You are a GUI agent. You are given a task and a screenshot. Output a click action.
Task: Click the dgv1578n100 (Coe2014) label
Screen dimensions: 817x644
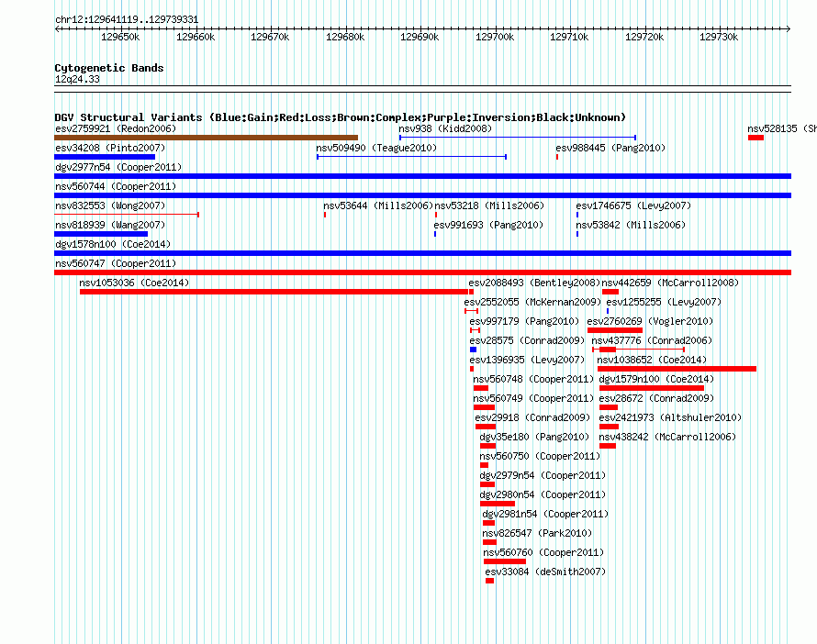click(113, 244)
